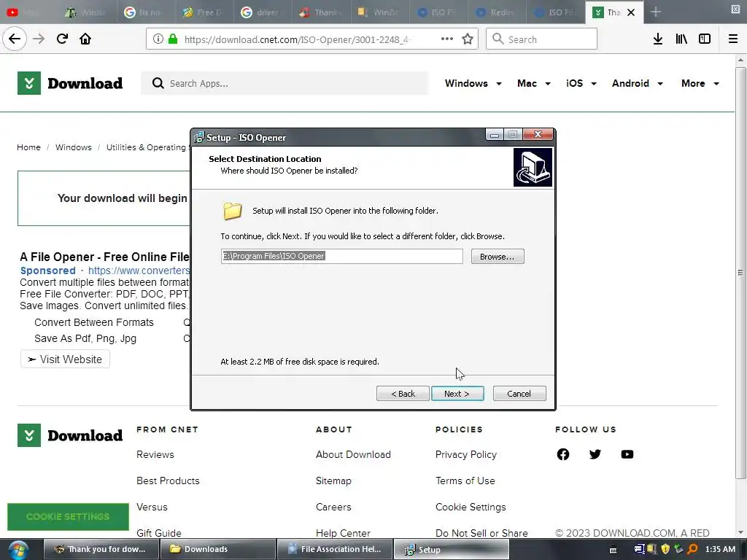
Task: Open the Twitter icon under Follow Us
Action: [595, 454]
